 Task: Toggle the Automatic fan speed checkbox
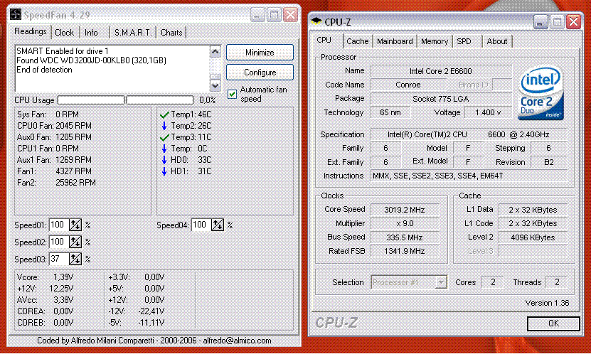[x=232, y=95]
